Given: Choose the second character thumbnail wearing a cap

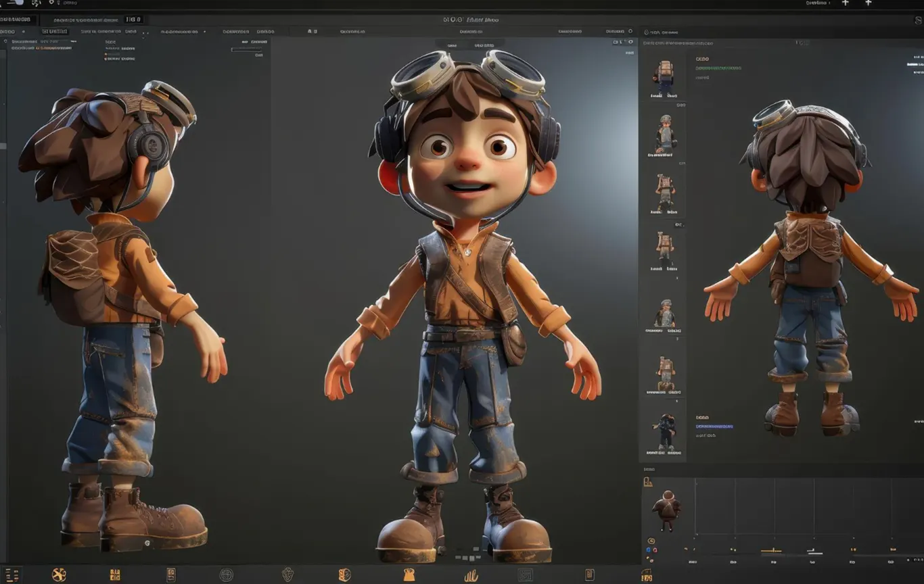Looking at the screenshot, I should [x=665, y=134].
